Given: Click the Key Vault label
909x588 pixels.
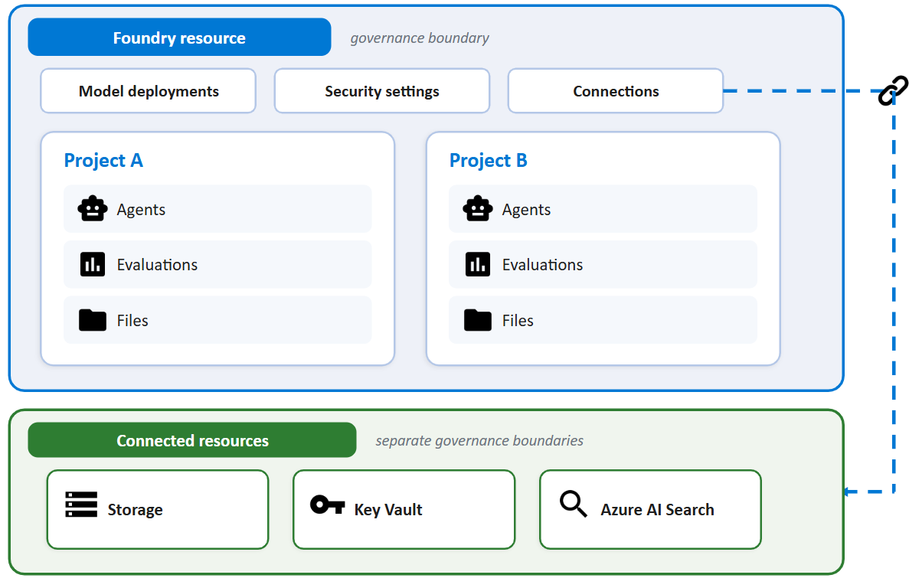Looking at the screenshot, I should [x=387, y=510].
